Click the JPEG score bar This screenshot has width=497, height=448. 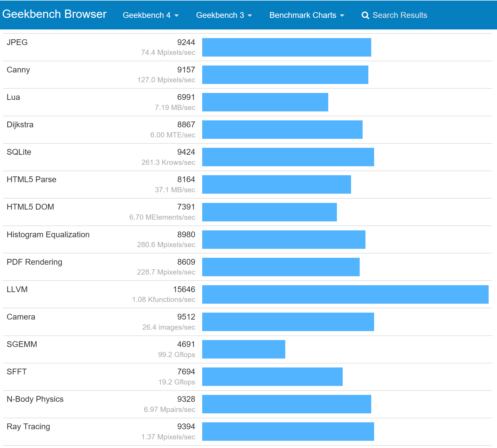pyautogui.click(x=286, y=47)
